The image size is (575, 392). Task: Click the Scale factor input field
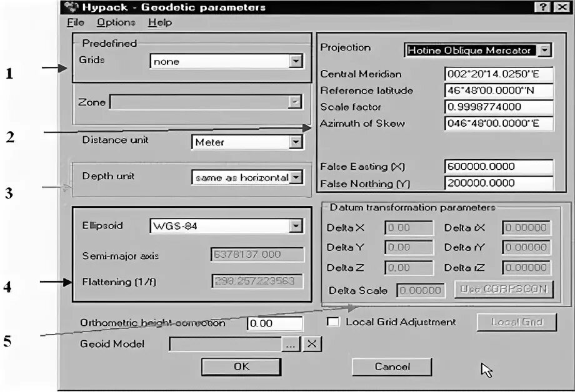[x=499, y=107]
